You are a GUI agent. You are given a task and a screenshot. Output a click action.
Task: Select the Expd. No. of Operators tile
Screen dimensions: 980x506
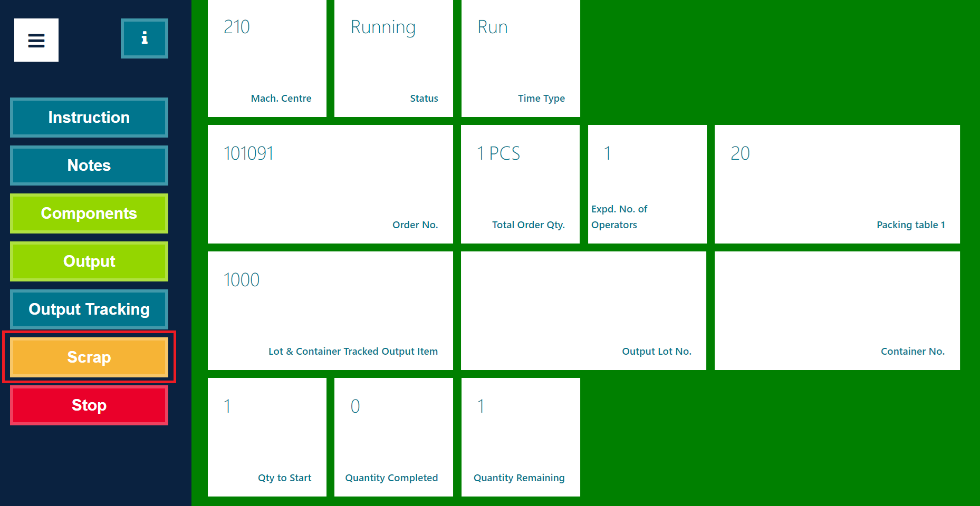click(x=647, y=184)
